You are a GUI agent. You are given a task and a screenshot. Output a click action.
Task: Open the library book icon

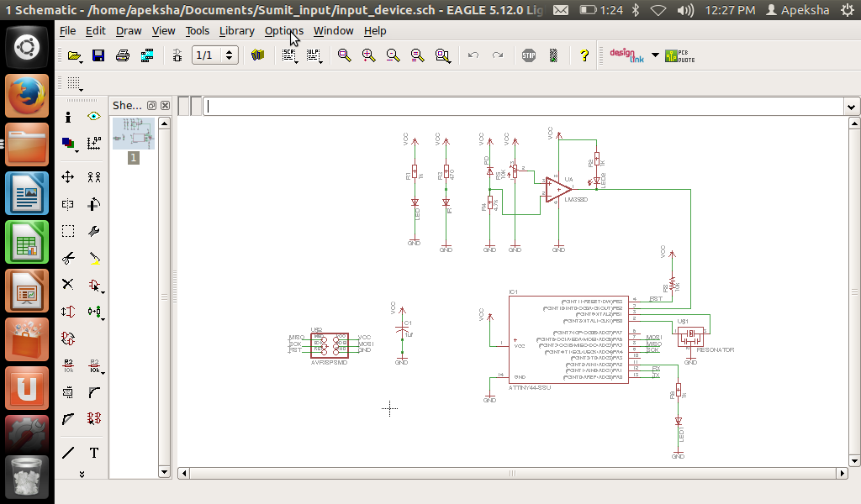[257, 55]
